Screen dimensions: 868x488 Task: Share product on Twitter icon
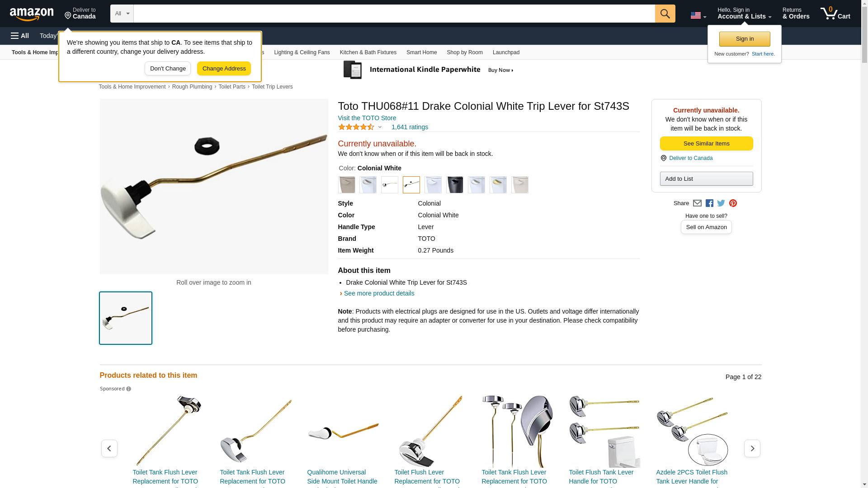(x=721, y=203)
